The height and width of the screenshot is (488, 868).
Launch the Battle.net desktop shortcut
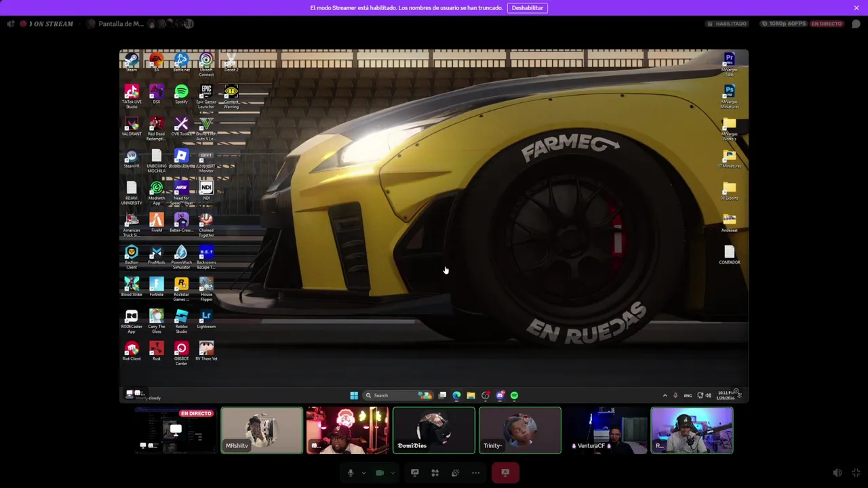coord(181,62)
